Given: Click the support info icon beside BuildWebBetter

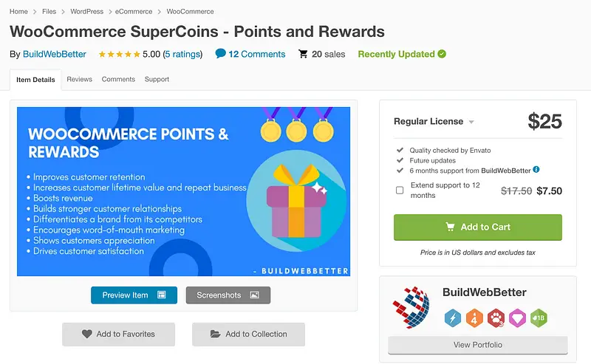Looking at the screenshot, I should 536,170.
